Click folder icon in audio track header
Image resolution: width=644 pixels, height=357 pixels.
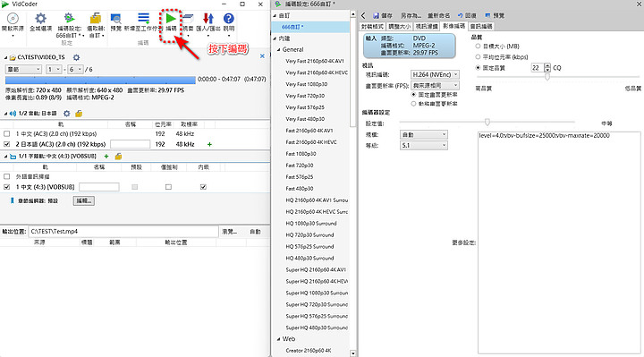click(79, 113)
